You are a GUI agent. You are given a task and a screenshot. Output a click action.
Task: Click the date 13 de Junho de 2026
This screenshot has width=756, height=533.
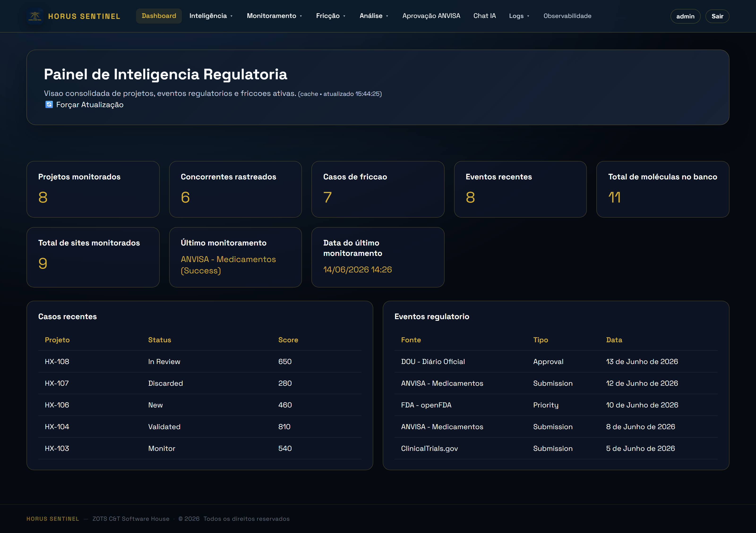[642, 362]
